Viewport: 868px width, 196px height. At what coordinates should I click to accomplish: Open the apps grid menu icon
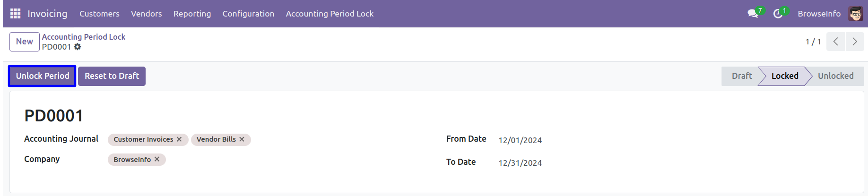pos(15,14)
